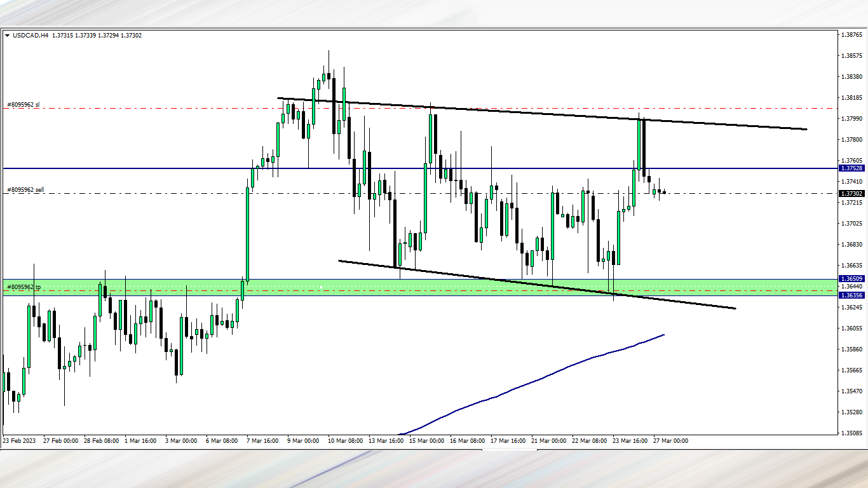Click the 21 Mar 00:00 time label
868x488 pixels.
click(x=548, y=440)
